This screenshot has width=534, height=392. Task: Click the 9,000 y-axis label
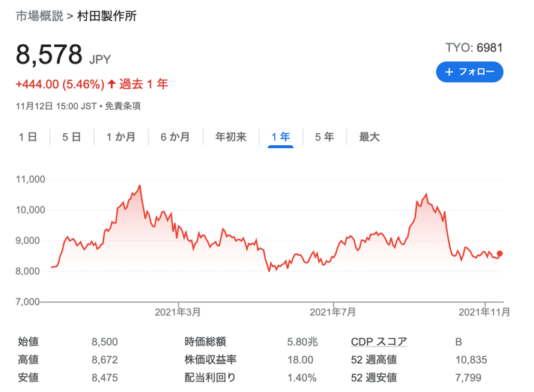click(x=28, y=241)
